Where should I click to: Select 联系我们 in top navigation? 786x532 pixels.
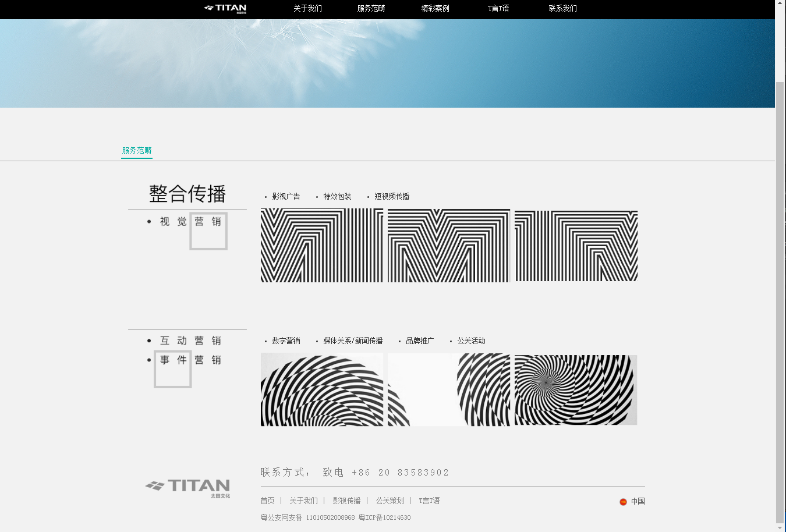pyautogui.click(x=562, y=9)
